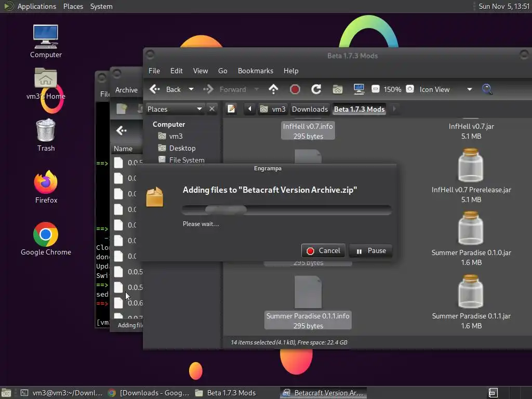
Task: Open Archive menu in Engrampa window
Action: (x=126, y=90)
